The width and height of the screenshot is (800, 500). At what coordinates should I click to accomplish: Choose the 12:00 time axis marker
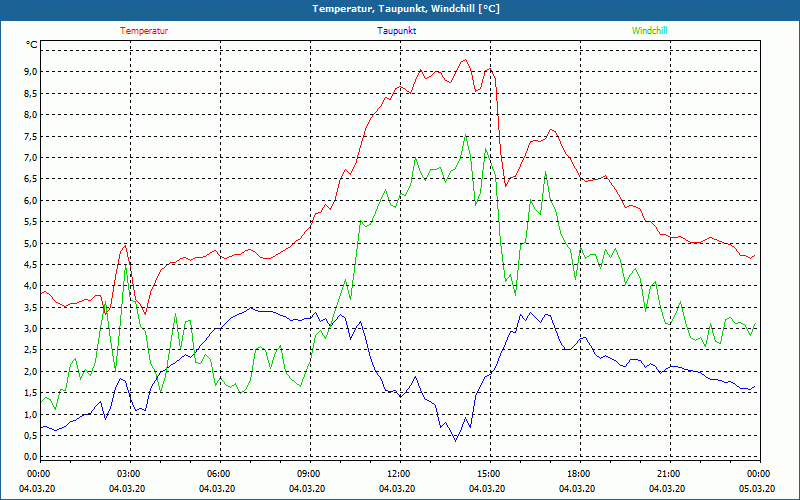(398, 474)
